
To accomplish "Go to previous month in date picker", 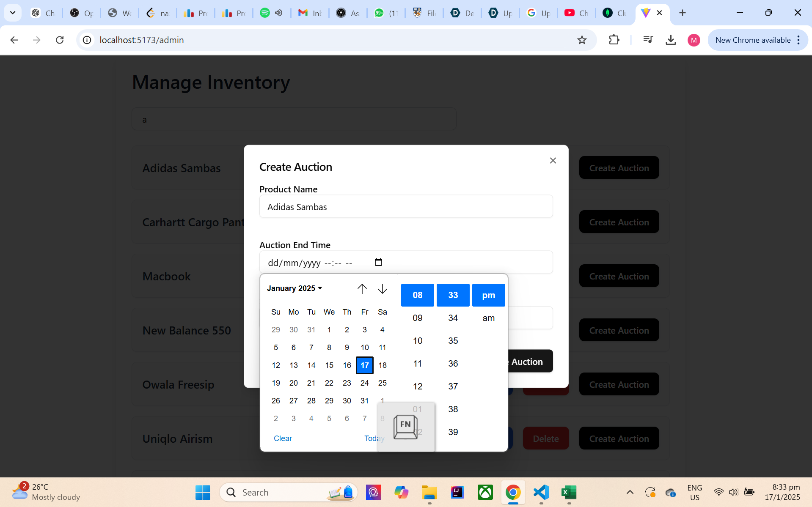I will point(362,289).
